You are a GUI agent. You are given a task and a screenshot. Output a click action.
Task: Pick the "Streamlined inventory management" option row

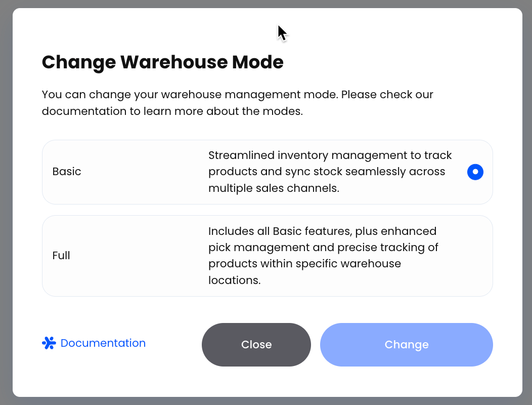(268, 172)
